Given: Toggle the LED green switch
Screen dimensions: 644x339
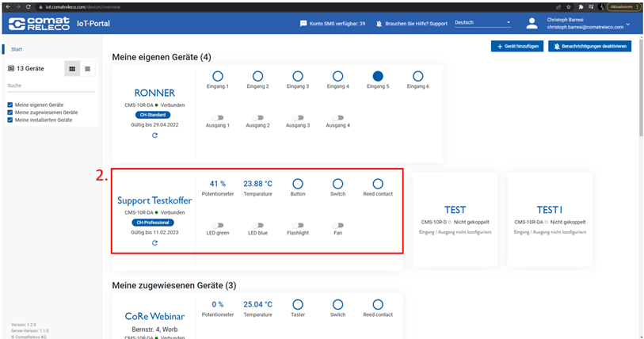Looking at the screenshot, I should [x=216, y=225].
